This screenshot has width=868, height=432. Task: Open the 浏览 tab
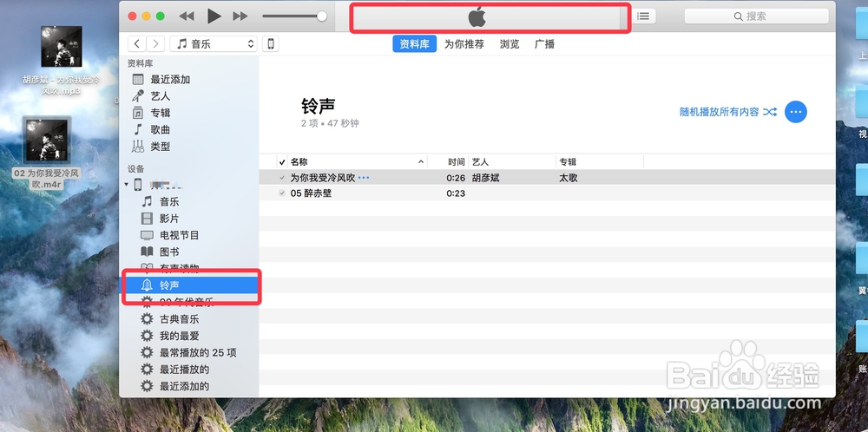click(x=510, y=43)
